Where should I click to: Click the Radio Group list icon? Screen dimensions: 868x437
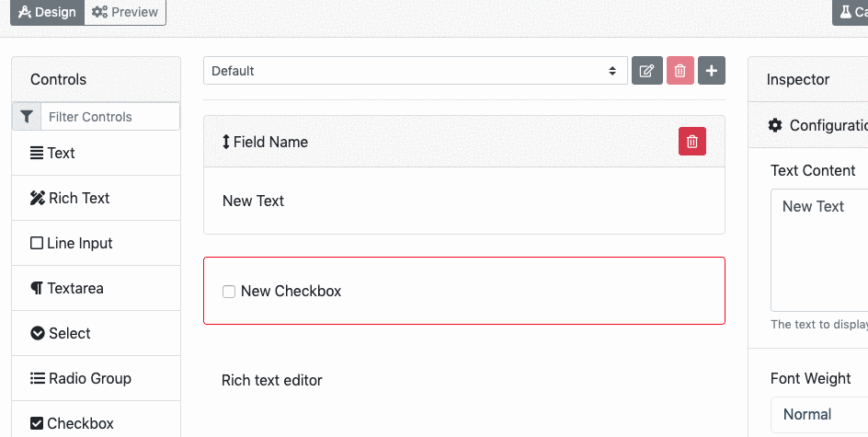[x=38, y=378]
